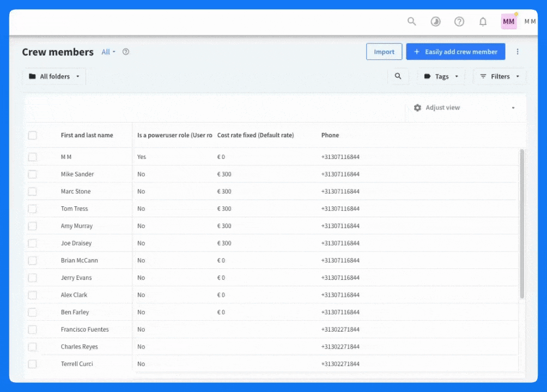547x392 pixels.
Task: Tick the checkbox for Terrell Curci
Action: [x=33, y=364]
